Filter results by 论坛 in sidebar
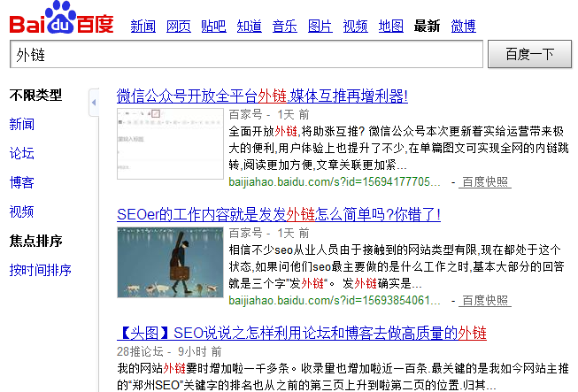This screenshot has height=392, width=578. click(22, 153)
